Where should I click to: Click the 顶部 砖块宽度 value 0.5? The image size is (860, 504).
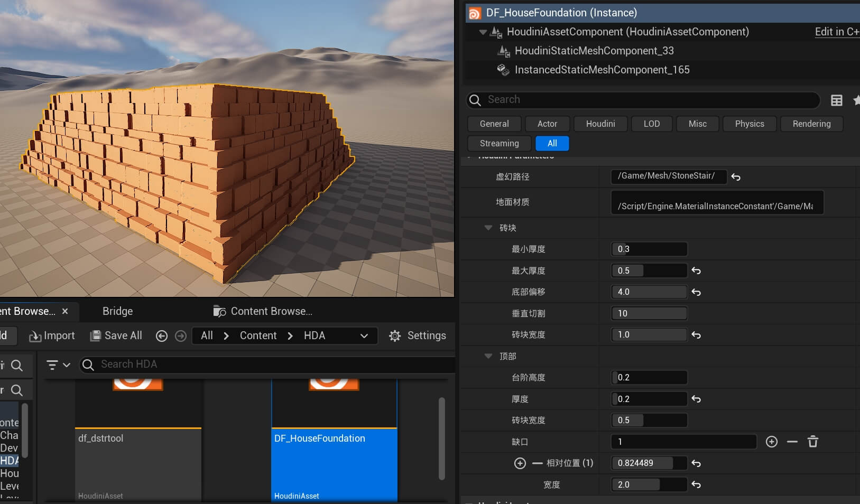pyautogui.click(x=649, y=420)
